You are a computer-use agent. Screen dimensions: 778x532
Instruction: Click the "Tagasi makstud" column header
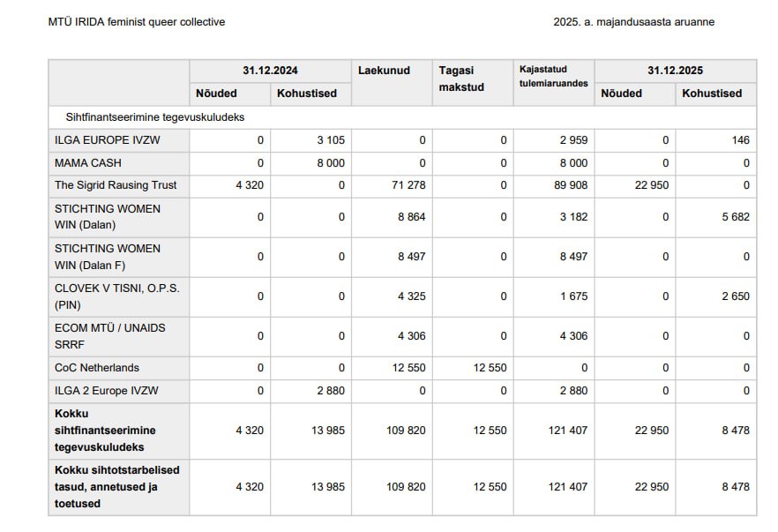coord(461,79)
